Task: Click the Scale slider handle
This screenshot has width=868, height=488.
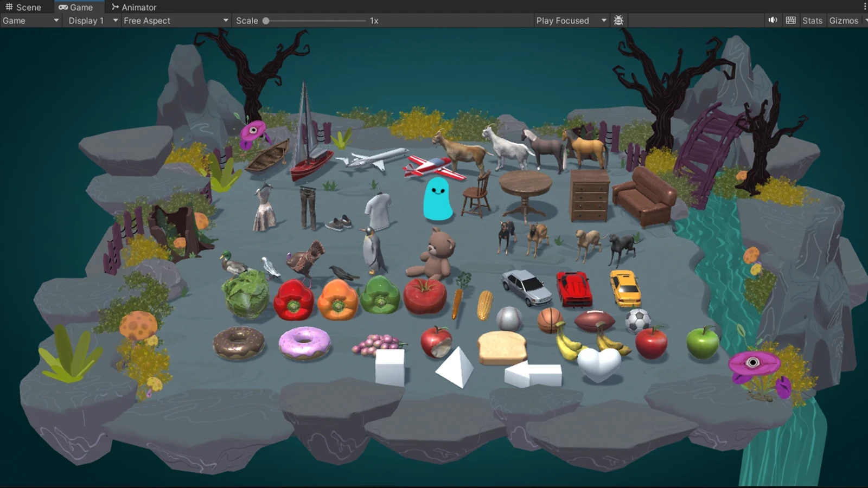Action: point(266,21)
